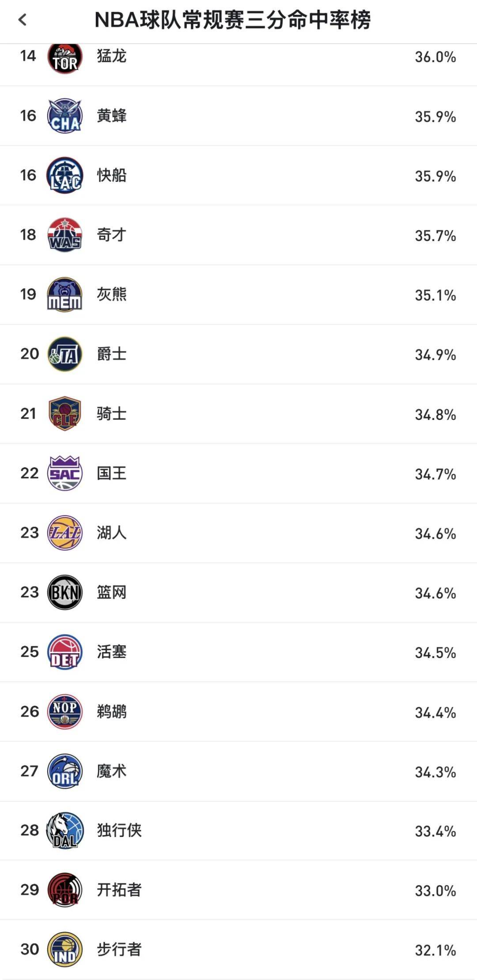Tap the Pistons DET logo

pos(65,652)
